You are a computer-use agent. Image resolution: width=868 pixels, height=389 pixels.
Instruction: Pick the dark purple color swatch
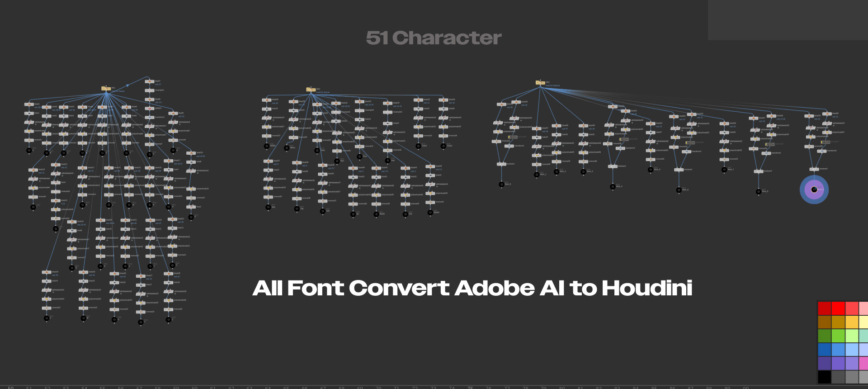[x=824, y=363]
